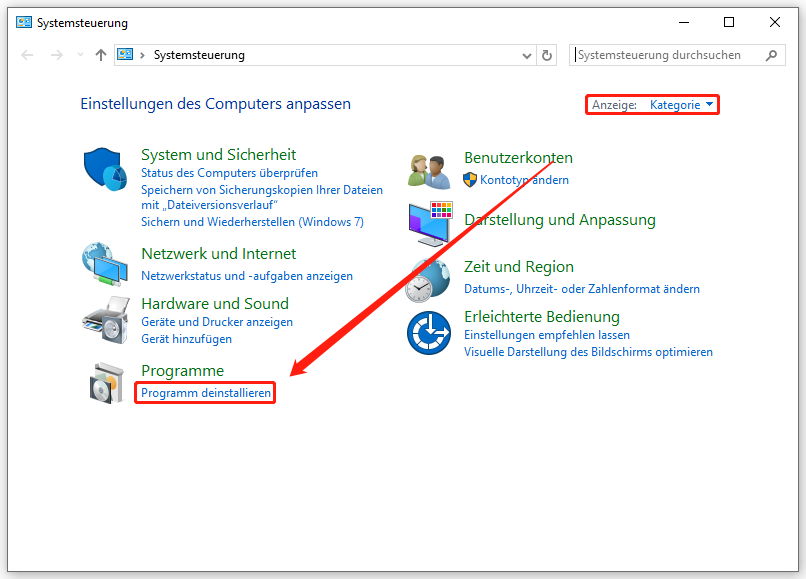
Task: Click the refresh icon in the address bar
Action: [546, 55]
